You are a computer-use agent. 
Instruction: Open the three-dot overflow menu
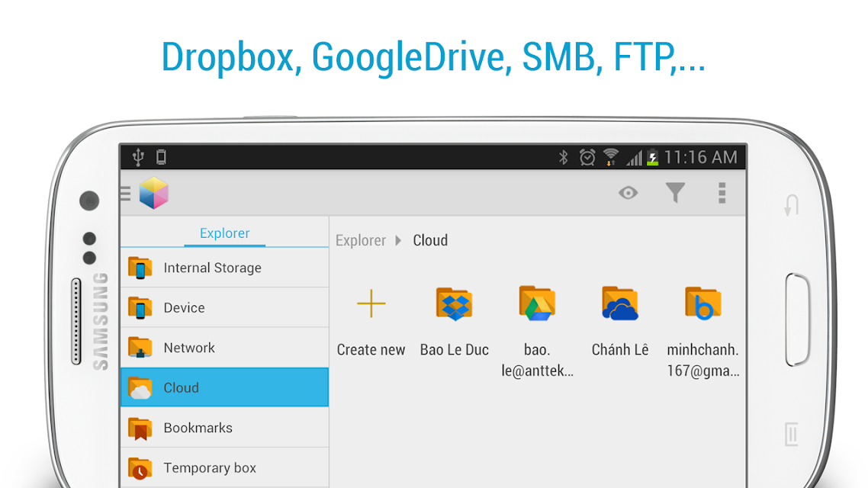pos(722,193)
